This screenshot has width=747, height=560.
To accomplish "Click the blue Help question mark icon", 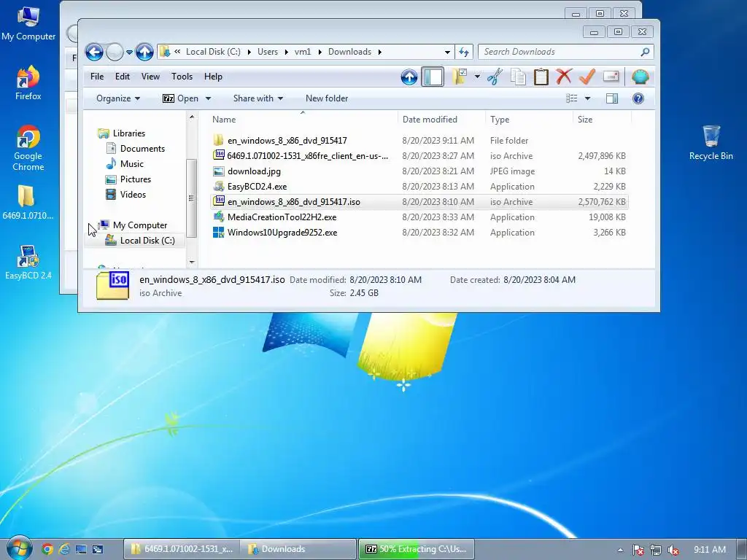I will pos(638,98).
